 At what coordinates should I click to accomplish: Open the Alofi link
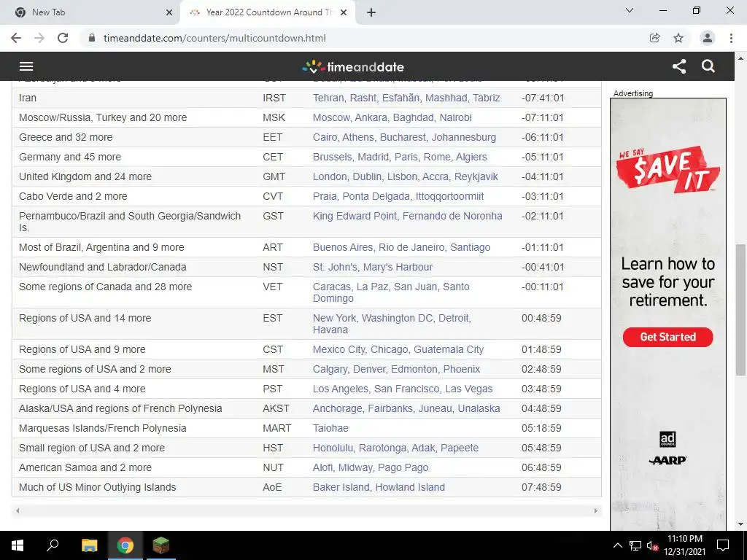(322, 467)
